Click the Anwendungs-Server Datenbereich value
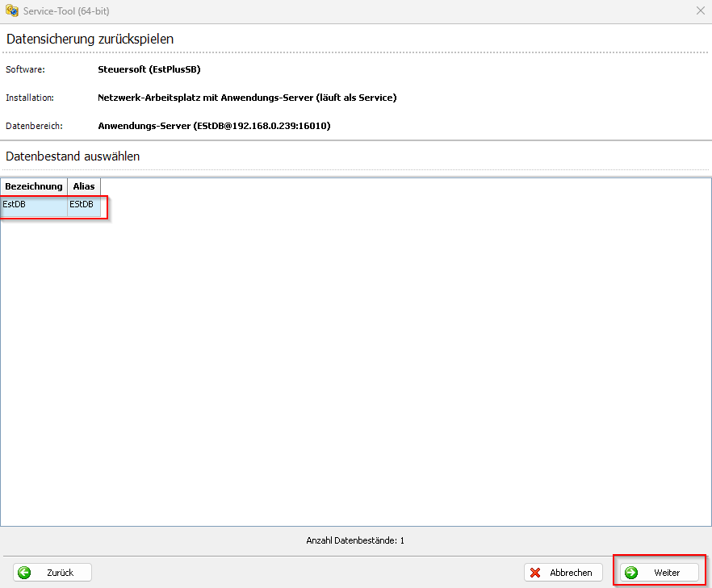This screenshot has width=712, height=588. tap(214, 126)
